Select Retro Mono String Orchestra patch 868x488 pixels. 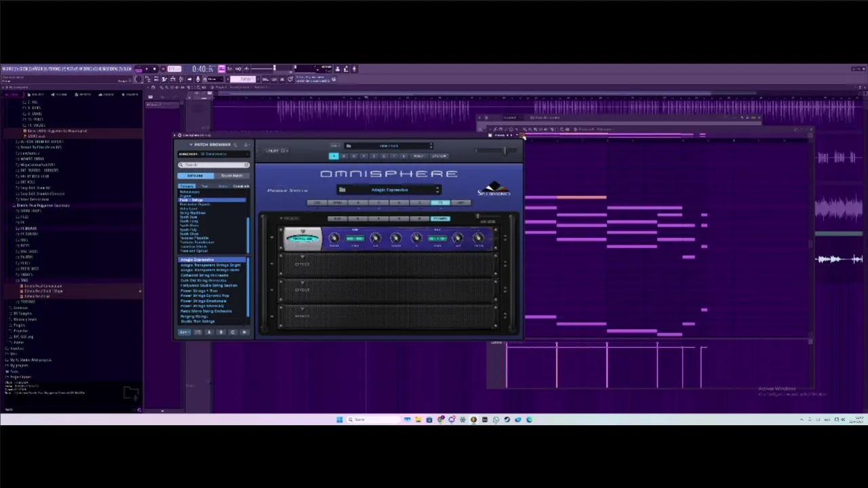coord(206,311)
